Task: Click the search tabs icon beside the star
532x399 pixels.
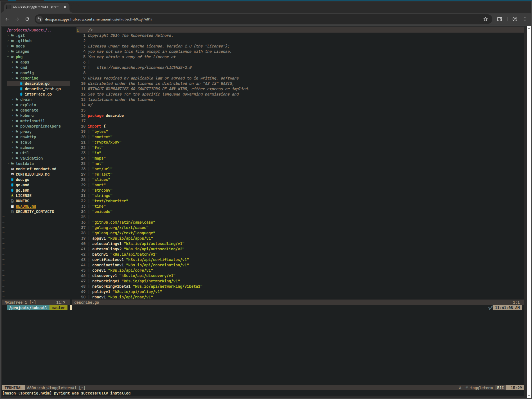Action: (x=499, y=19)
